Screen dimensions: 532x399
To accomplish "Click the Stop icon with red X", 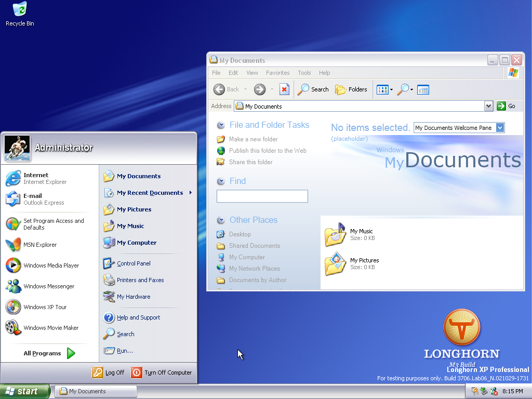I will coord(284,89).
